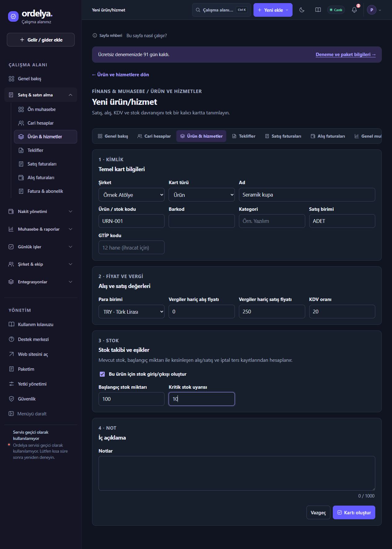Click the Kartı oluştur button
This screenshot has width=392, height=549.
(354, 512)
